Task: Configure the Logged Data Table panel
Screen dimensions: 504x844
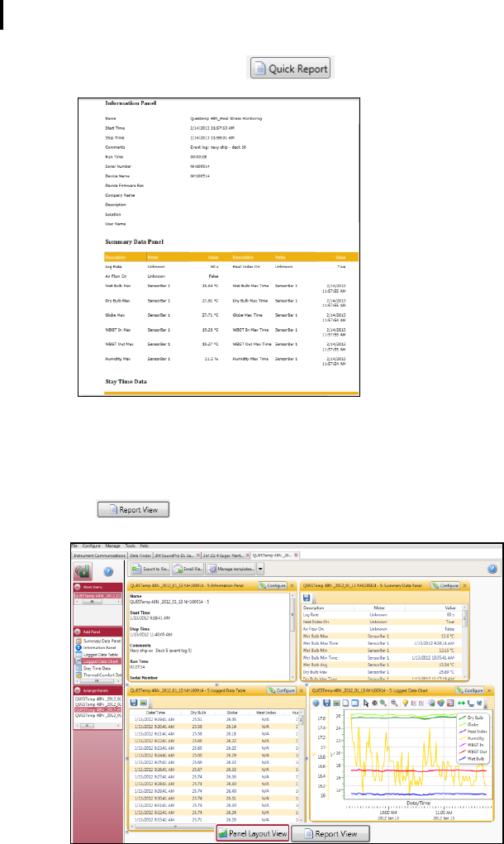Action: [x=282, y=690]
